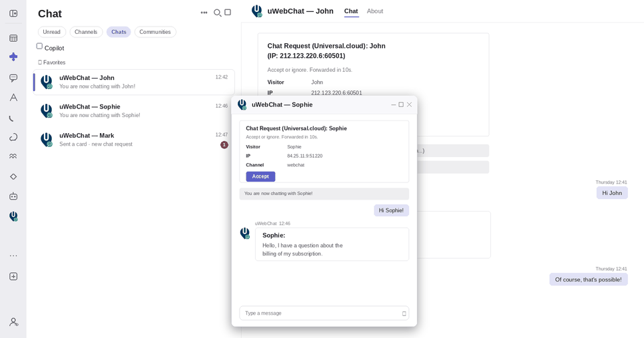Viewport: 644px width, 338px height.
Task: Click the loop icon in left rail
Action: 13,137
